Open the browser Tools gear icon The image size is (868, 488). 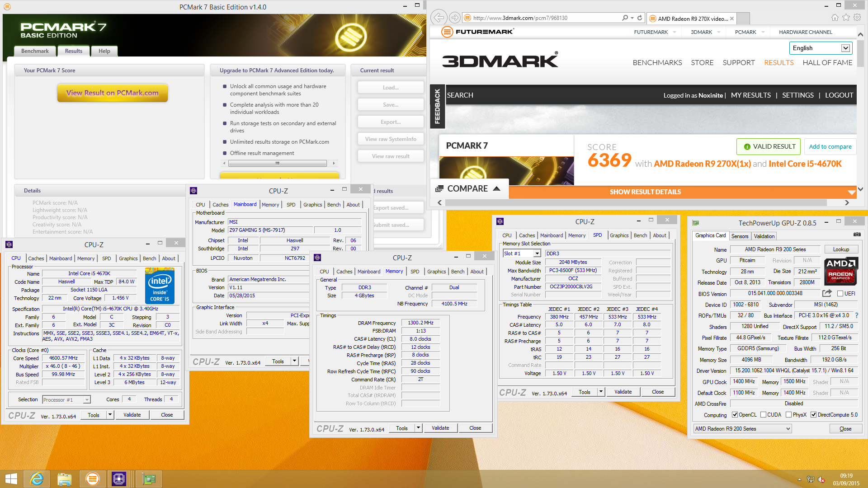click(x=857, y=18)
